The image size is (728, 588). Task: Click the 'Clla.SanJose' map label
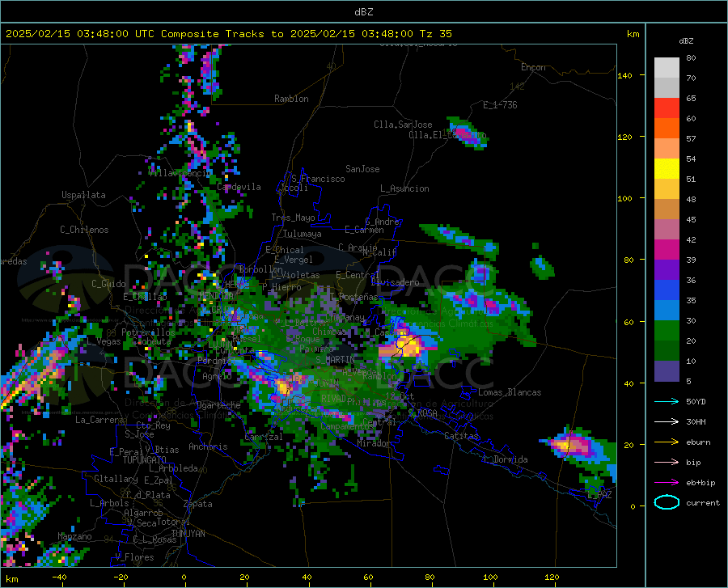(403, 125)
